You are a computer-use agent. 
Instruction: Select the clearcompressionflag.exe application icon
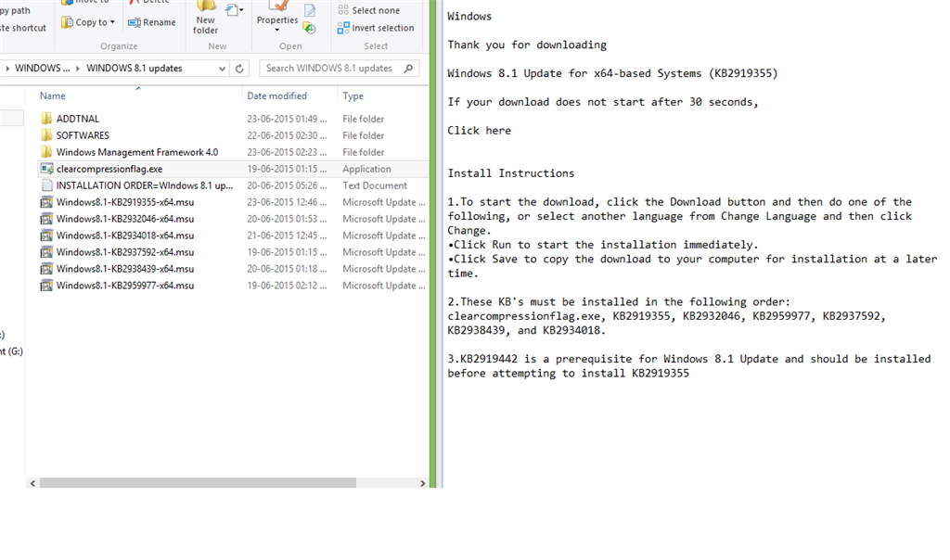pos(46,169)
